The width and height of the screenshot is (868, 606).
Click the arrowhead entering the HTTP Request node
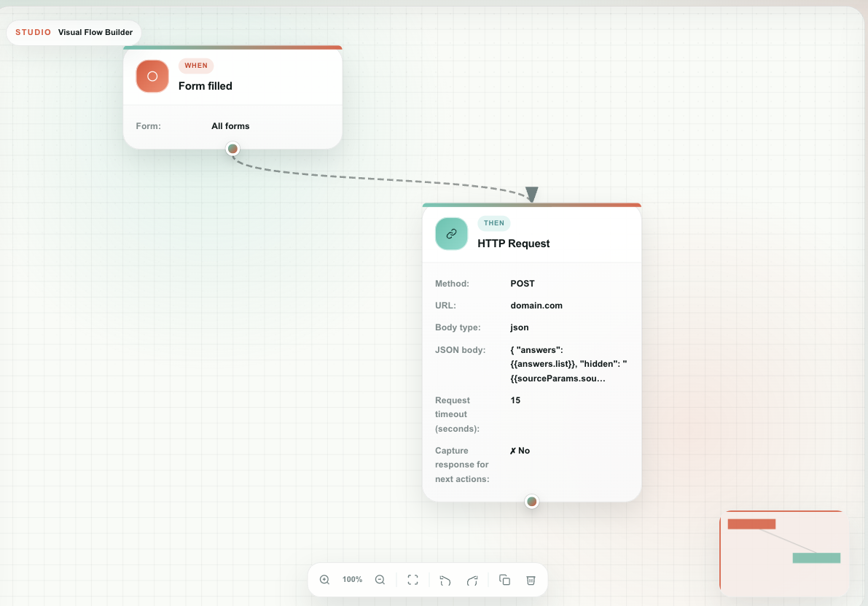531,194
